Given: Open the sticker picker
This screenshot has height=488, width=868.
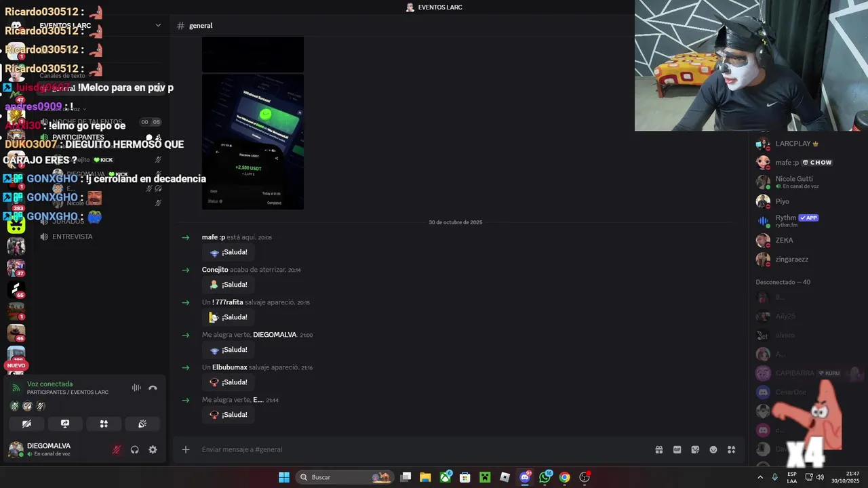Looking at the screenshot, I should tap(695, 449).
